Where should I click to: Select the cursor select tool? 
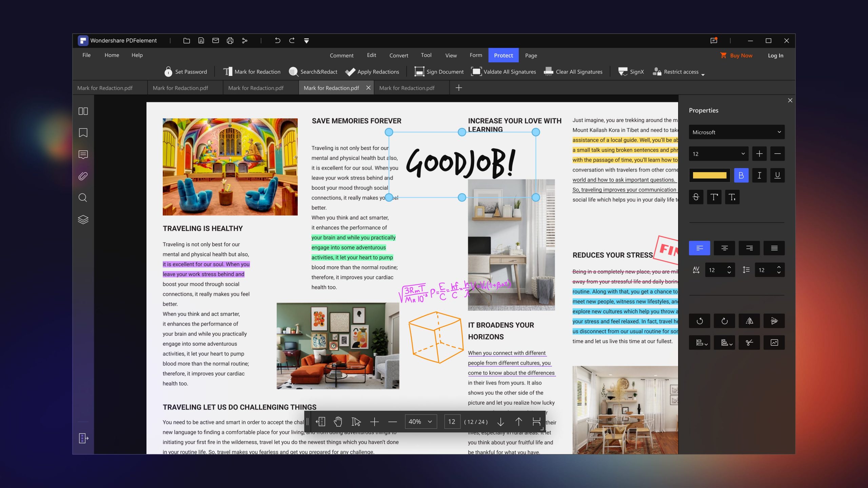[x=356, y=422]
